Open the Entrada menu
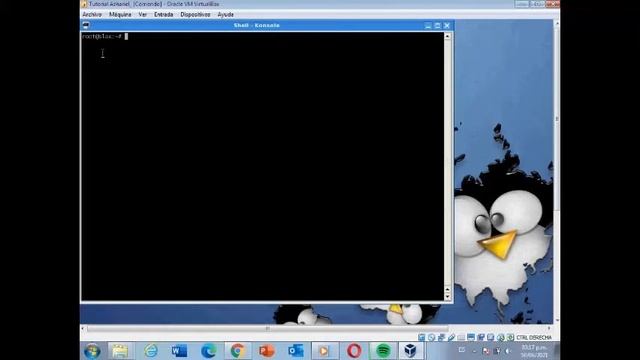Image resolution: width=640 pixels, height=360 pixels. [163, 14]
